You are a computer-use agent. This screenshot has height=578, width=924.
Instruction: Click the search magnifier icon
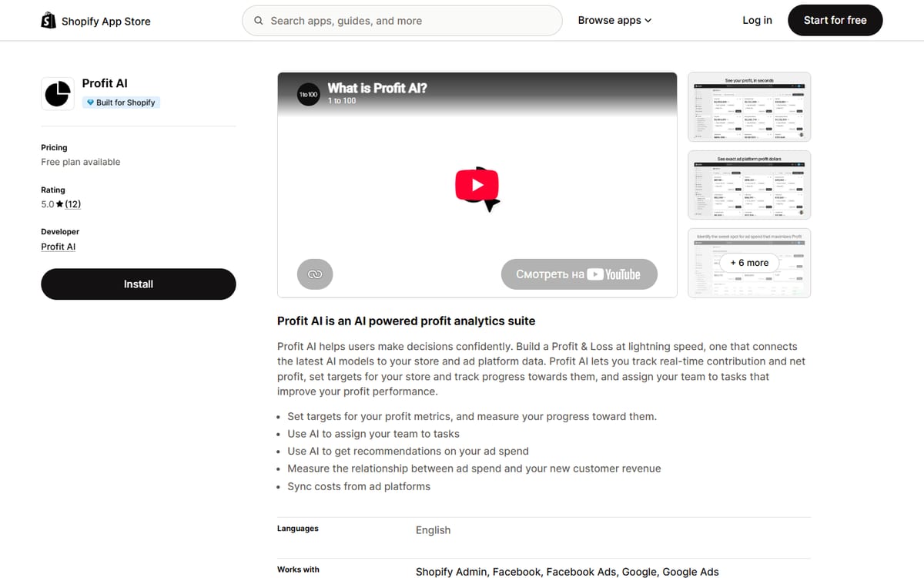point(259,21)
